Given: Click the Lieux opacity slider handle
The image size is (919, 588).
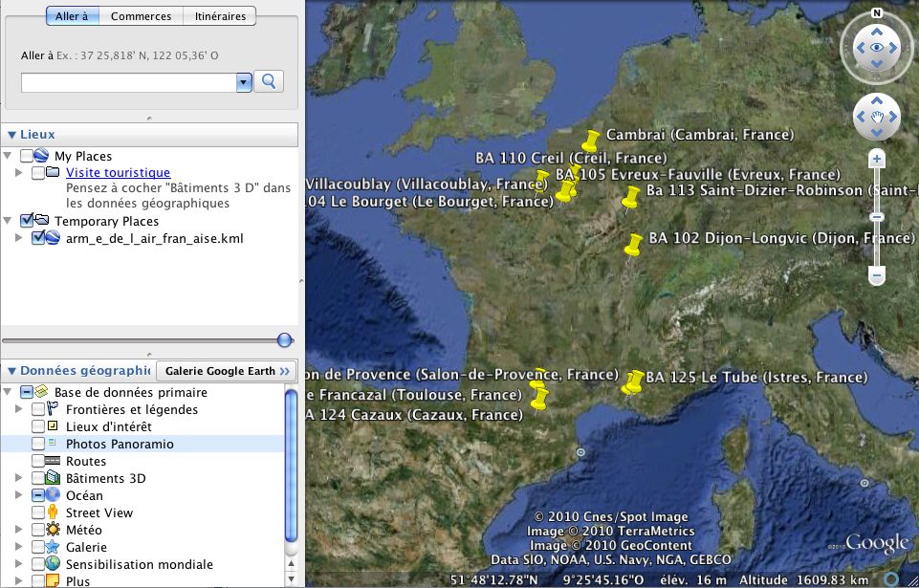Looking at the screenshot, I should [x=284, y=340].
